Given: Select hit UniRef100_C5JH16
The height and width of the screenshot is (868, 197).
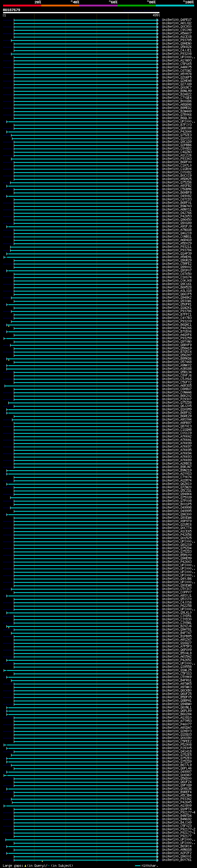Looking at the screenshot, I should 176,379.
